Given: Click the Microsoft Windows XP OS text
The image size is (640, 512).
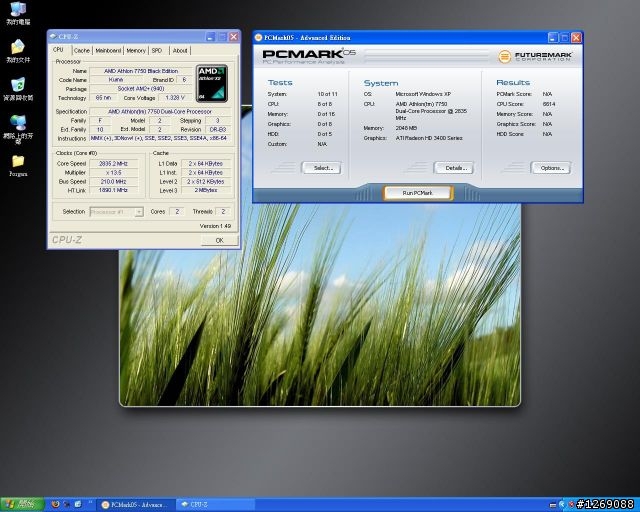Looking at the screenshot, I should pos(423,94).
